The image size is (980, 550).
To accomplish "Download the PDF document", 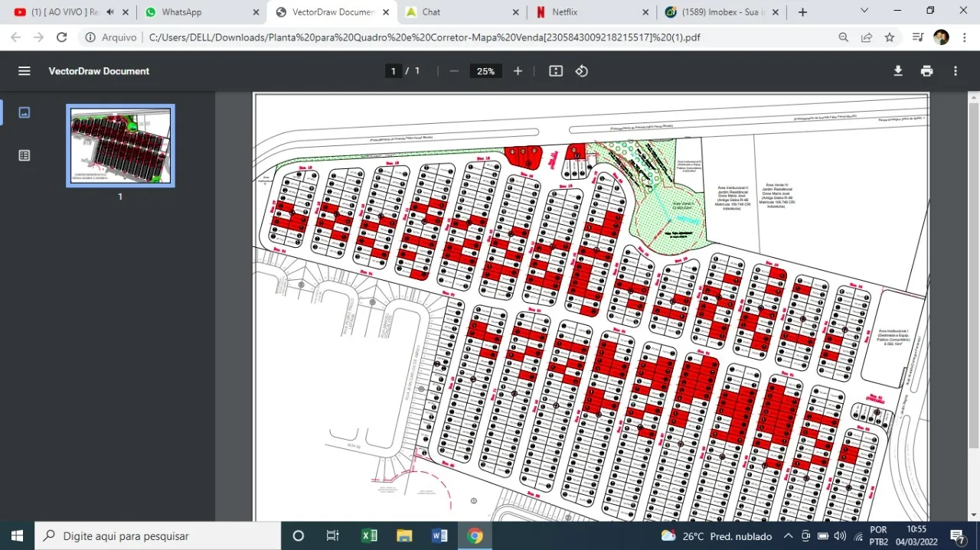I will click(x=898, y=71).
